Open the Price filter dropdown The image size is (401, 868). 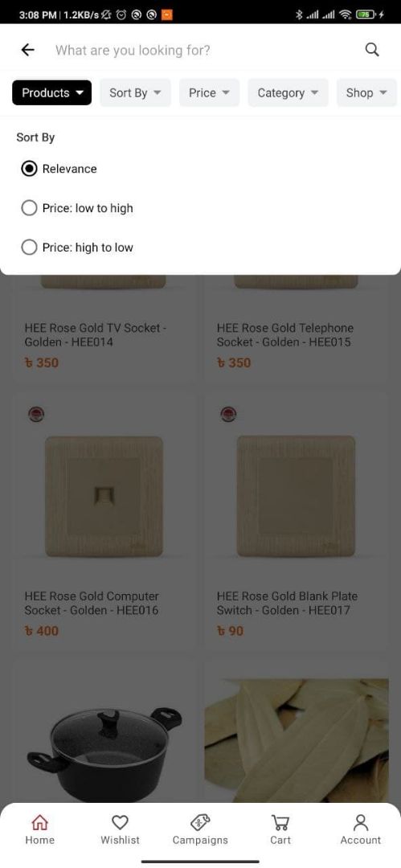[210, 92]
